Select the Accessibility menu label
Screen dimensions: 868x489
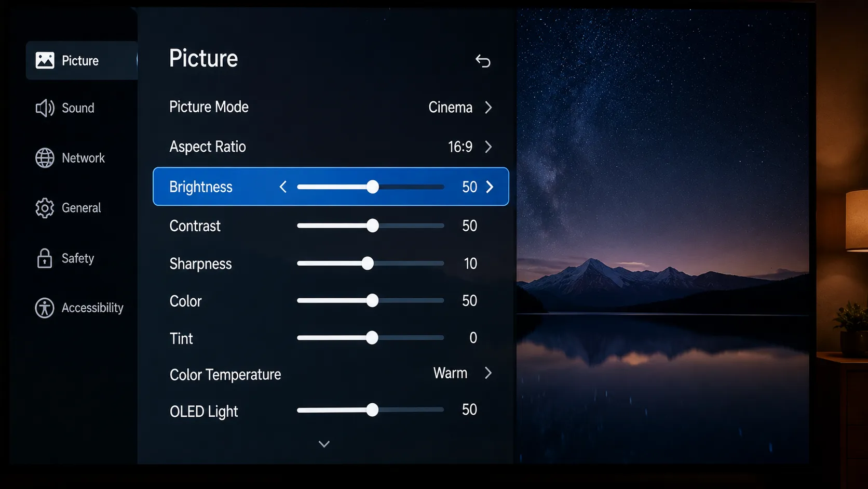pyautogui.click(x=92, y=308)
